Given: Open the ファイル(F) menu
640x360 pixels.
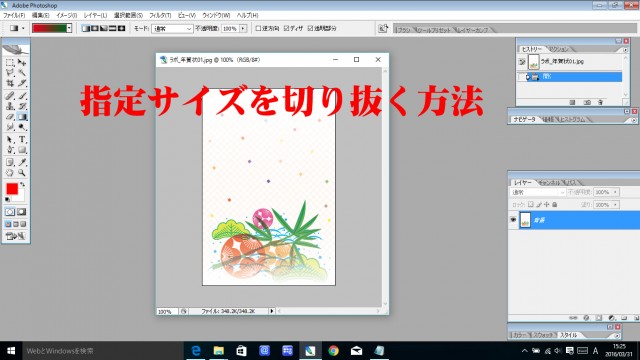Looking at the screenshot, I should (14, 15).
